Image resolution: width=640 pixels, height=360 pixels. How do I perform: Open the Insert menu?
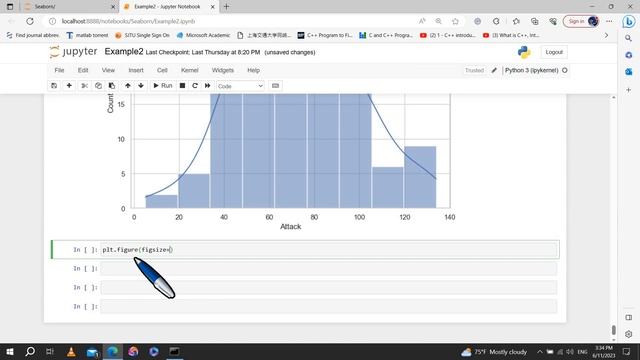tap(136, 70)
